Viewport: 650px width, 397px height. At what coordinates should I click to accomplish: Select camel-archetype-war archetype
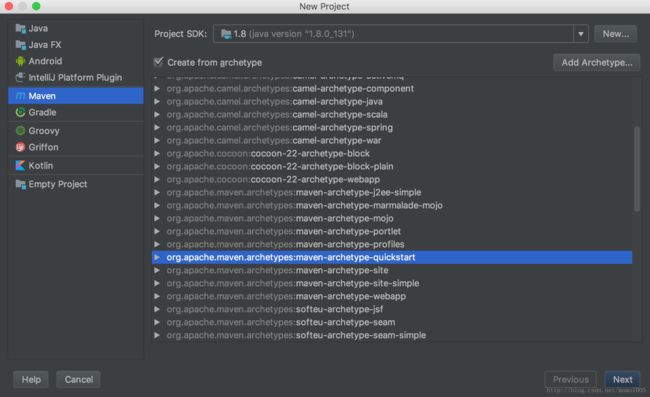[392, 140]
